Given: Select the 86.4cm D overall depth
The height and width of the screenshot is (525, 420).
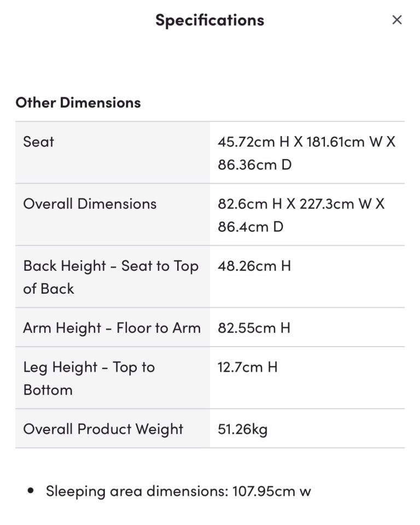Looking at the screenshot, I should (250, 226).
